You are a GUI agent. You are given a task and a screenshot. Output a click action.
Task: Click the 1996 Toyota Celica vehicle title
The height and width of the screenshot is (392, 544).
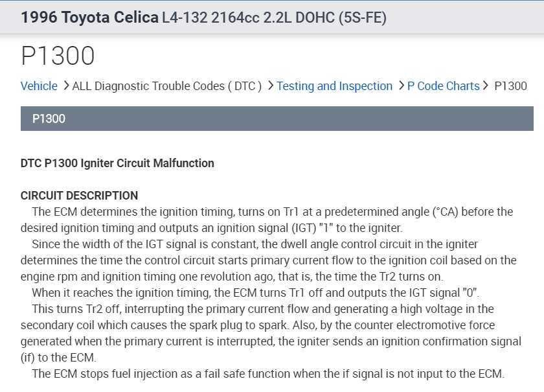click(x=89, y=17)
